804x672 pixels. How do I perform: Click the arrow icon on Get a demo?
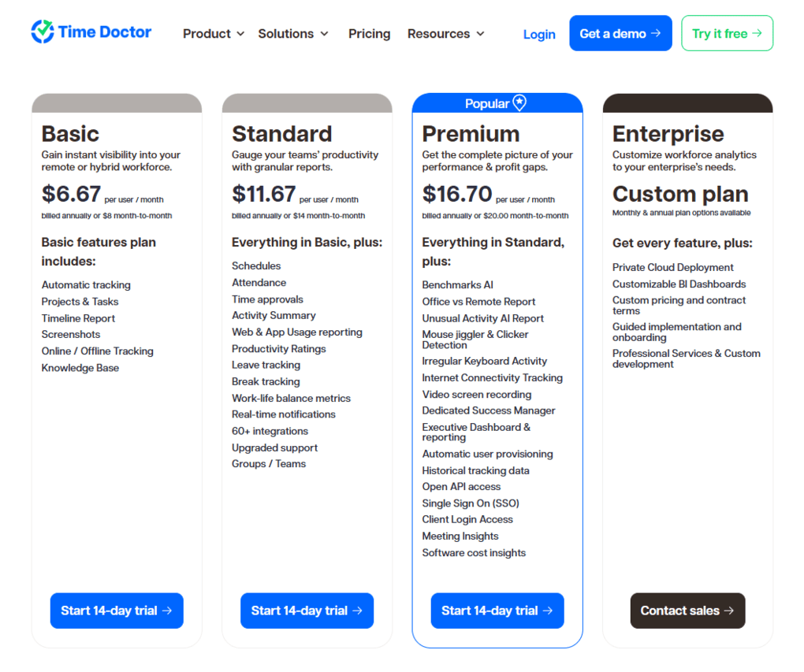657,33
